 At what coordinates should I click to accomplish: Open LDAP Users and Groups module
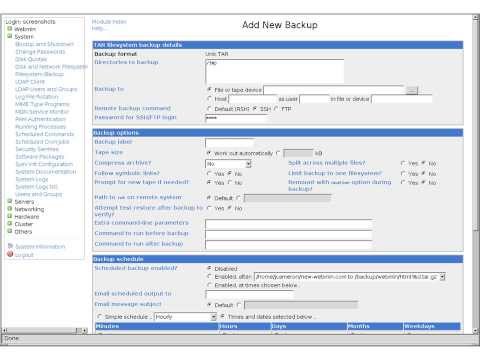pyautogui.click(x=46, y=89)
